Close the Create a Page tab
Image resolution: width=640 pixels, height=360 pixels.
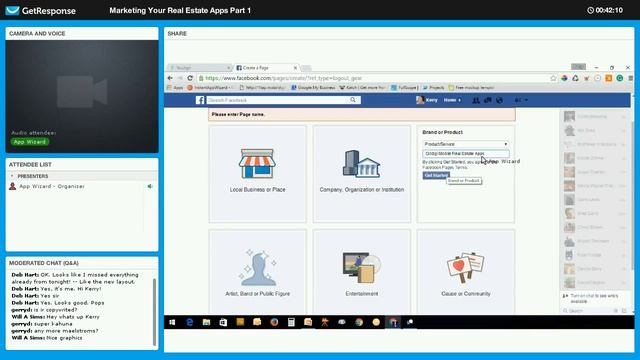pos(295,68)
